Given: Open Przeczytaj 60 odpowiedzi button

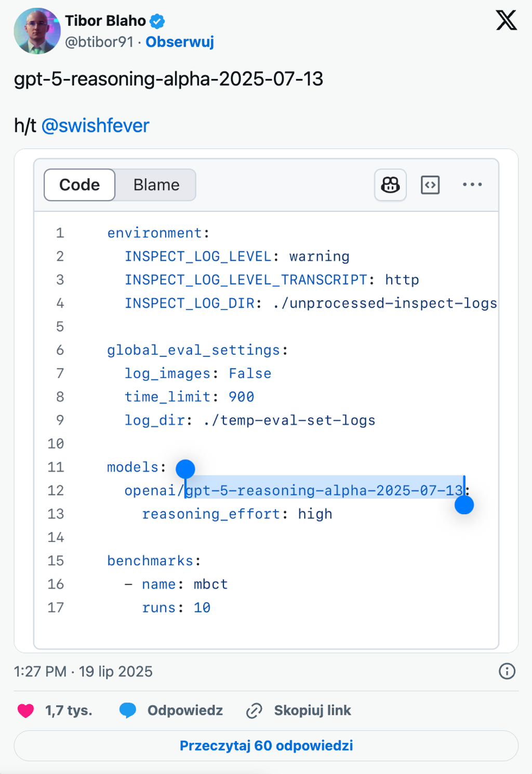Looking at the screenshot, I should click(x=266, y=746).
